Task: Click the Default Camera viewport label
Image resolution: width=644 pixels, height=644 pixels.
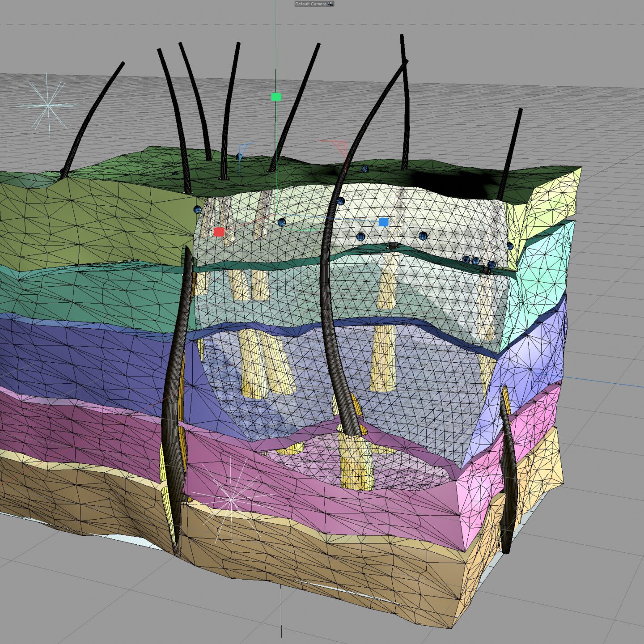Action: point(310,4)
